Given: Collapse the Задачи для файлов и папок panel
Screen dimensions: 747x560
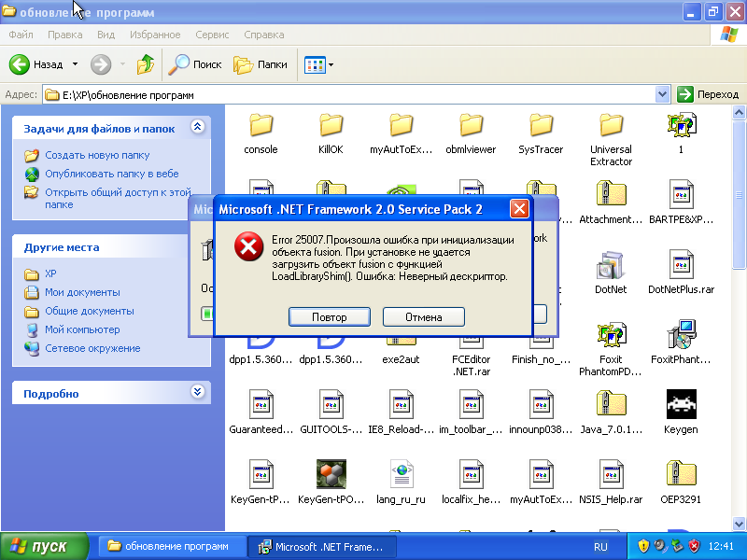Looking at the screenshot, I should [x=198, y=127].
